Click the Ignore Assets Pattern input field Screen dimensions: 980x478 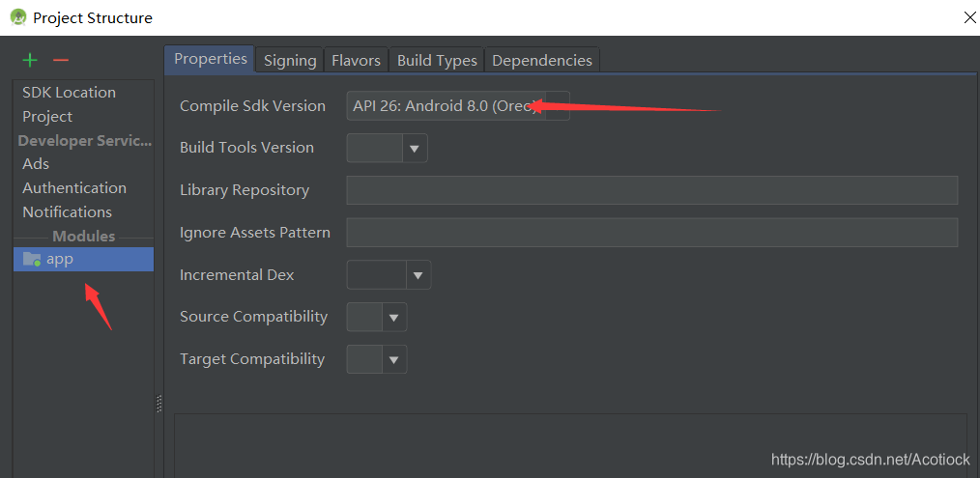(x=651, y=233)
